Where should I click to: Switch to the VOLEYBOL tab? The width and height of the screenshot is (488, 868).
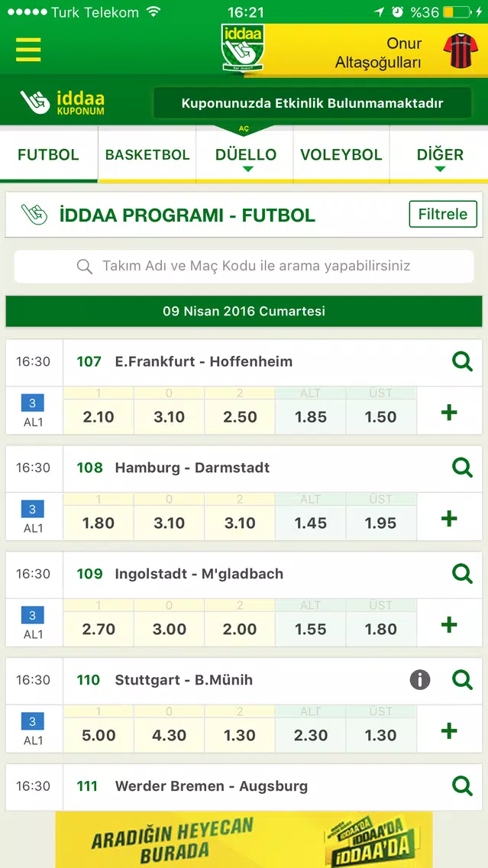pos(341,155)
